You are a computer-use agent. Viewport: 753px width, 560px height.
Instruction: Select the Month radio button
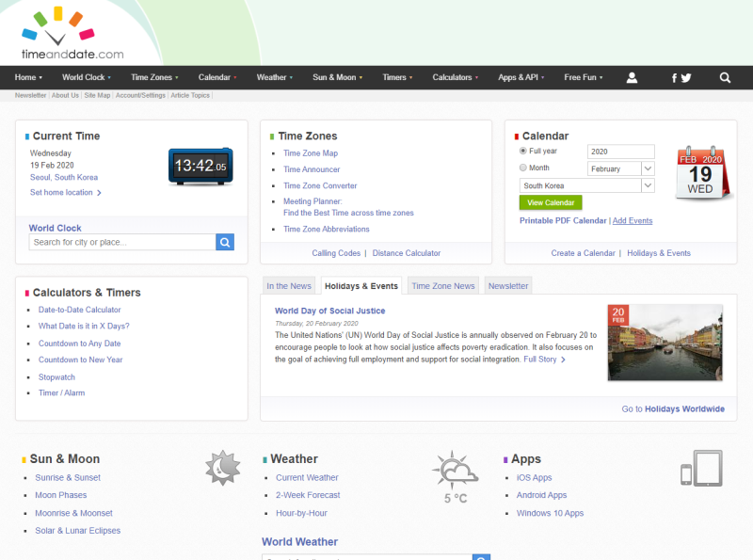point(523,168)
